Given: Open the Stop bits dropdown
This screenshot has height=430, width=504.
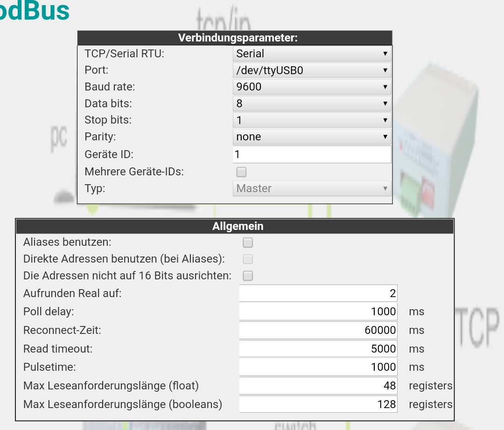Looking at the screenshot, I should tap(312, 120).
